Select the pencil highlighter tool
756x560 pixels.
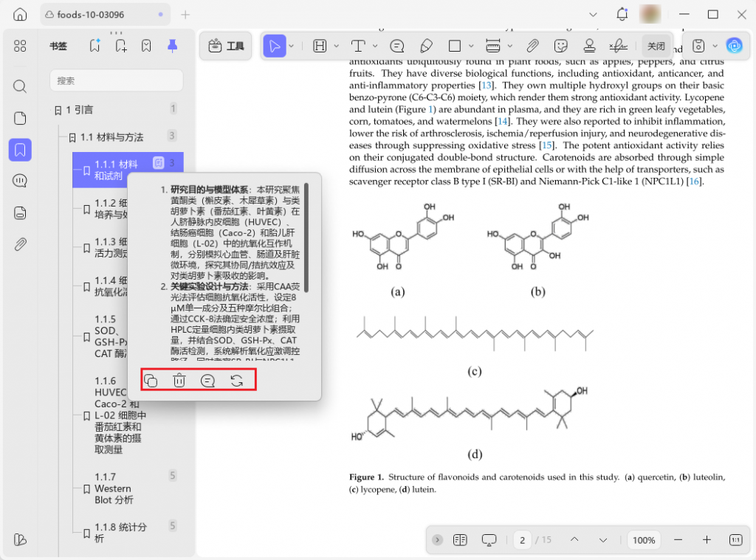[425, 46]
